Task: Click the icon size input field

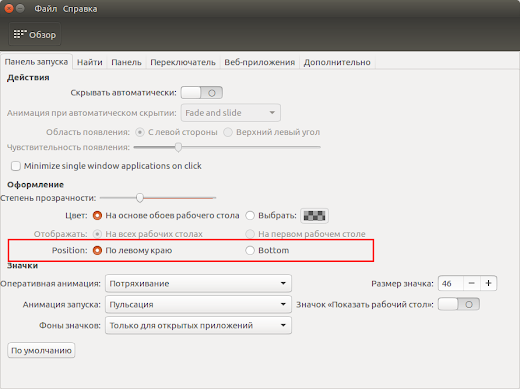Action: (x=451, y=283)
